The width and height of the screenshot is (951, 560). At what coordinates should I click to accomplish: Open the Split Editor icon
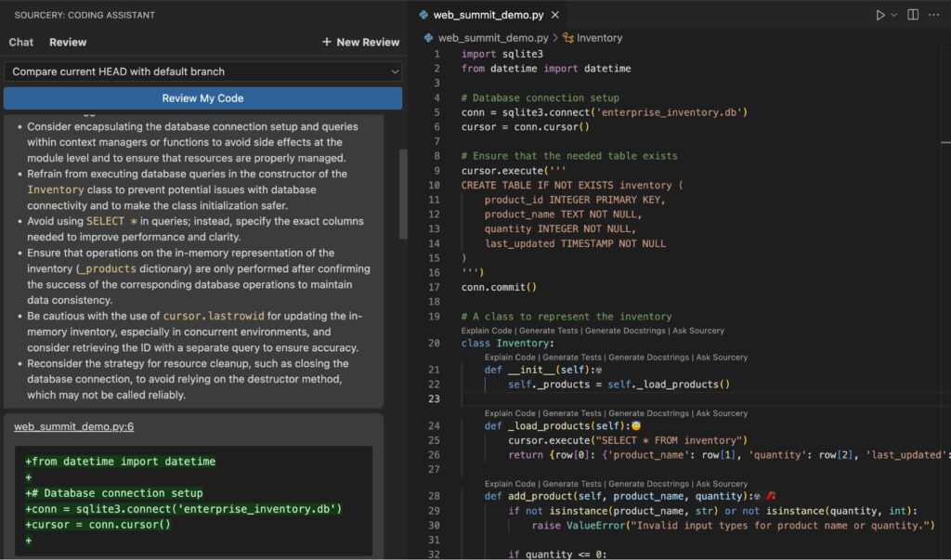914,14
